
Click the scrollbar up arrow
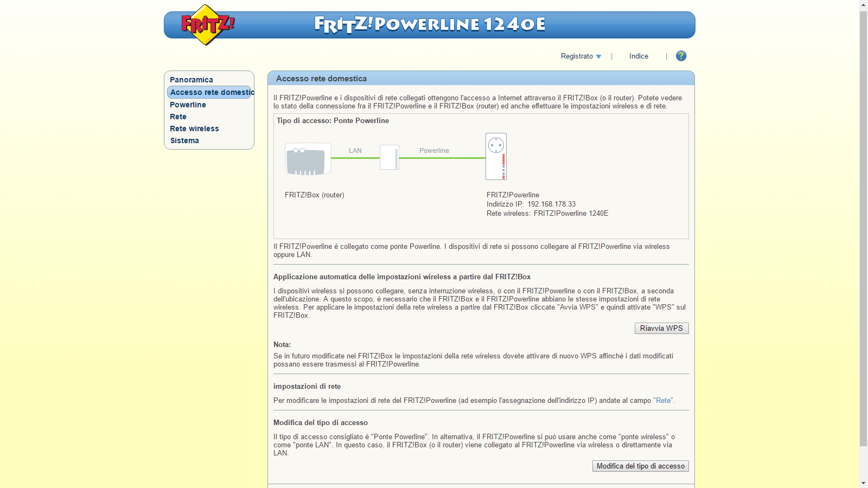pyautogui.click(x=863, y=4)
